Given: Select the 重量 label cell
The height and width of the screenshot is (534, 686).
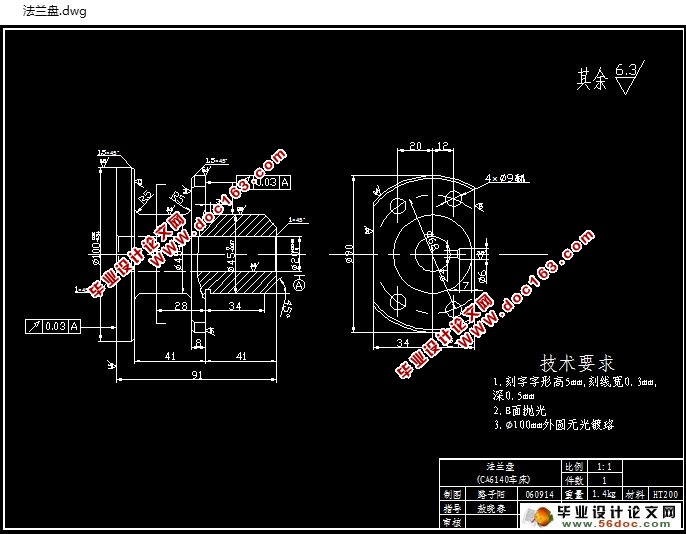Looking at the screenshot, I should [x=574, y=494].
